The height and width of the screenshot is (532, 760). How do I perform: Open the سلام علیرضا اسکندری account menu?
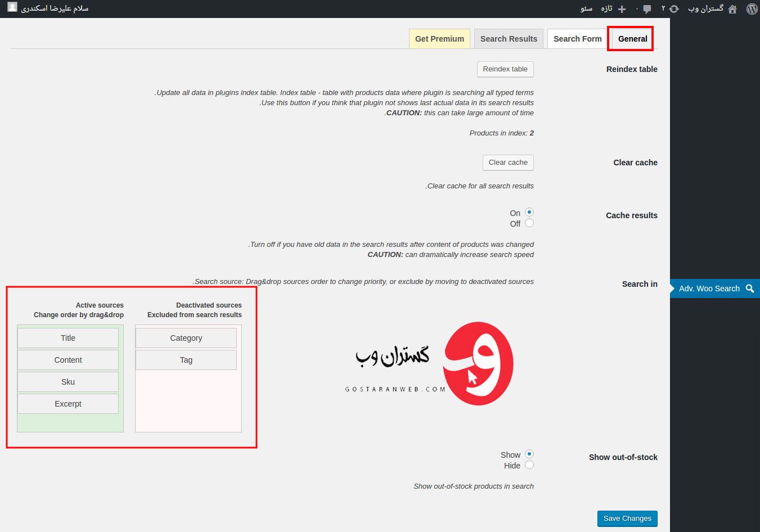[x=55, y=8]
